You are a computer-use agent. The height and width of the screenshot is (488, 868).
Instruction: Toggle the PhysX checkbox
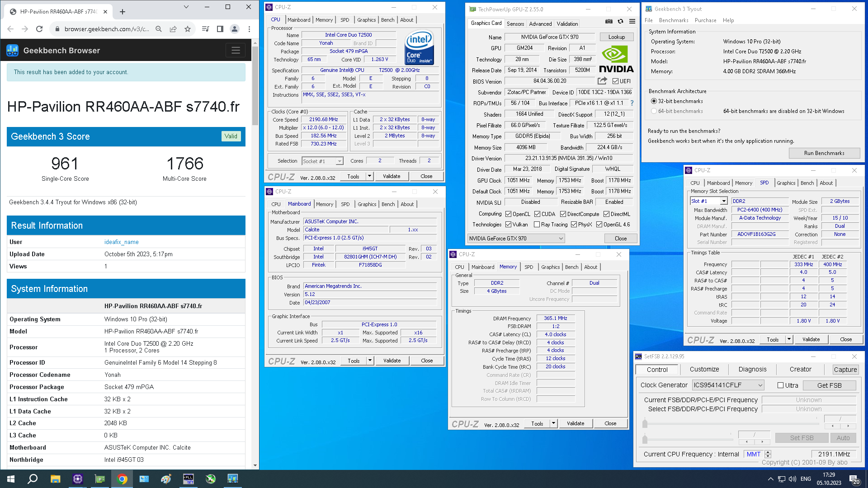tap(574, 225)
